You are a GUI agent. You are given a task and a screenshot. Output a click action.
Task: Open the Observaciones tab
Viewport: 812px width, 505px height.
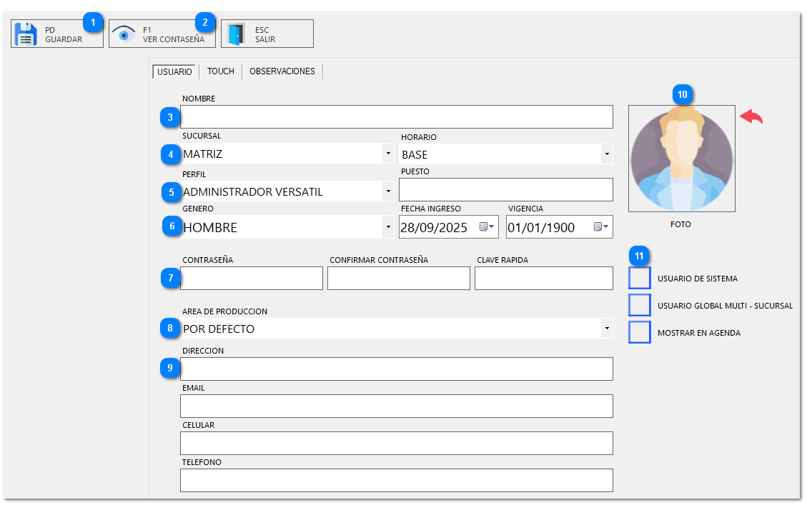pyautogui.click(x=282, y=71)
